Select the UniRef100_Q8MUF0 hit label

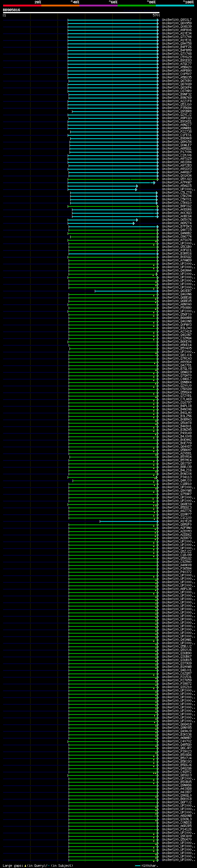click(177, 525)
